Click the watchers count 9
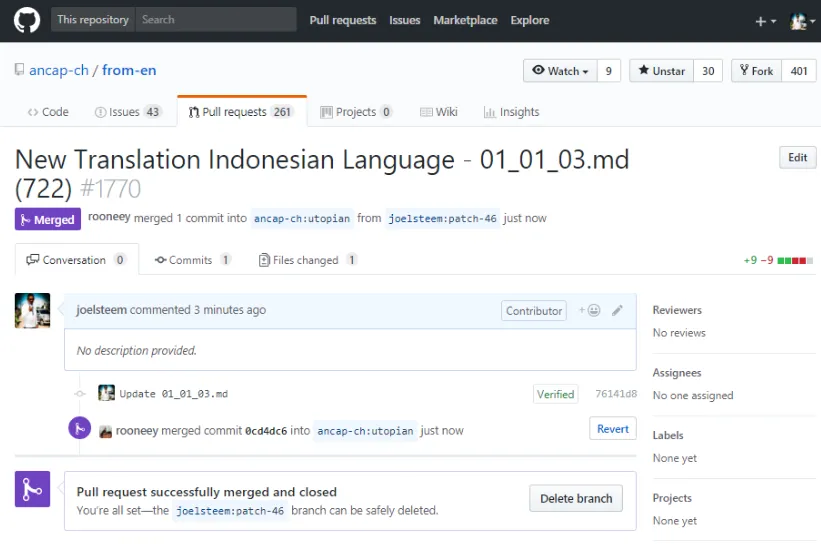 (x=608, y=71)
